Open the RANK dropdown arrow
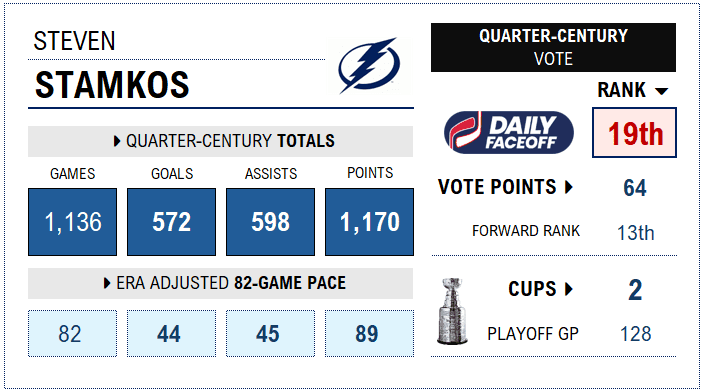 pos(661,91)
